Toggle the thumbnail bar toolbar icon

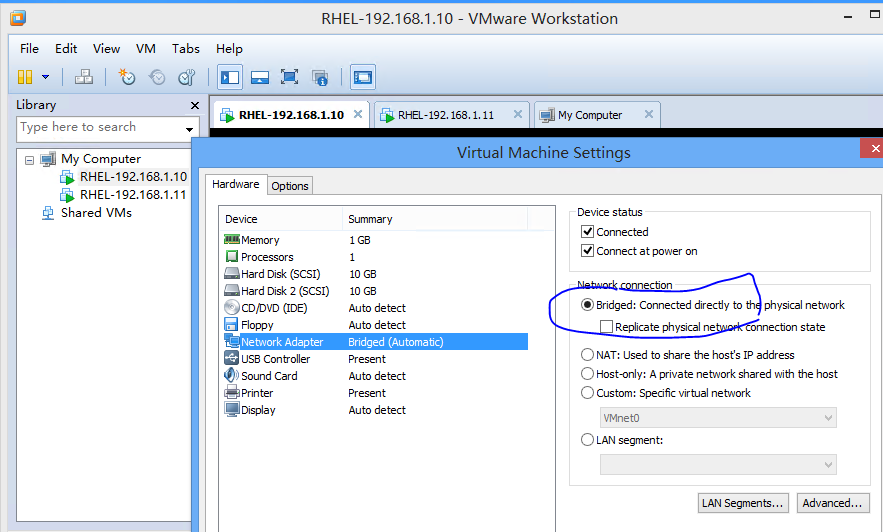pyautogui.click(x=260, y=77)
